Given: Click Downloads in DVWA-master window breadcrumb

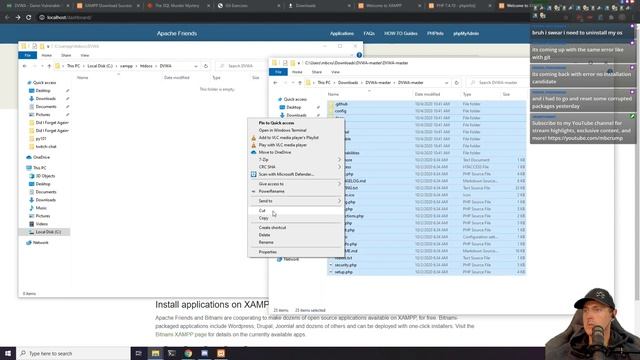Looking at the screenshot, I should [x=348, y=83].
